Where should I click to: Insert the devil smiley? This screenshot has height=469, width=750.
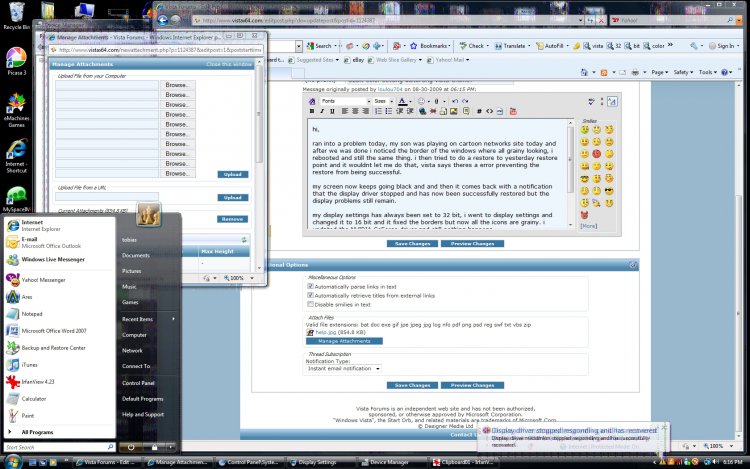coord(584,215)
